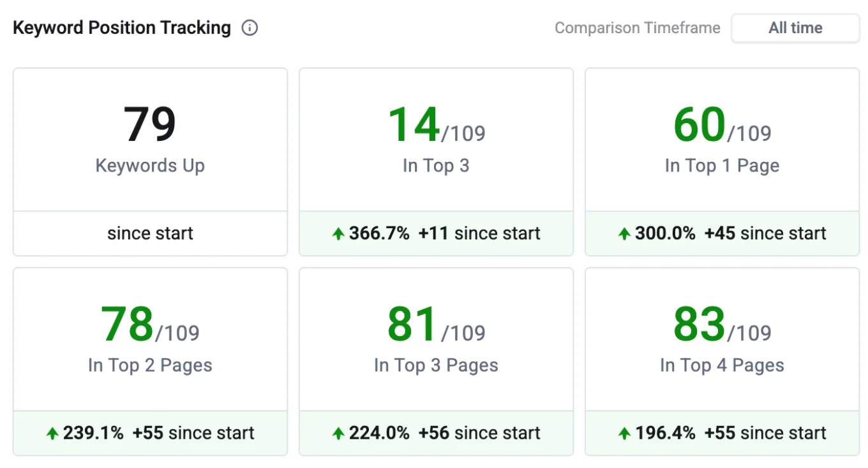Screen dimensions: 868x468
Task: Click the up arrow on In Top 2 Pages card
Action: [x=52, y=433]
